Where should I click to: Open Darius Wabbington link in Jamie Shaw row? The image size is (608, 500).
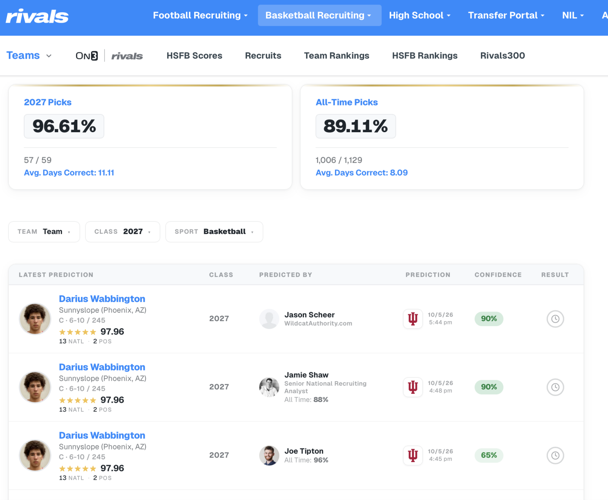pyautogui.click(x=102, y=367)
